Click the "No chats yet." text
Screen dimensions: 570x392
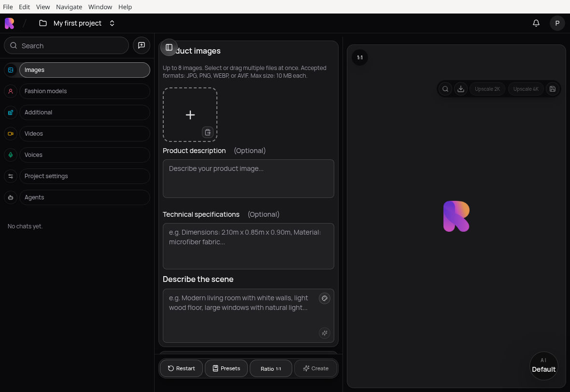click(25, 226)
